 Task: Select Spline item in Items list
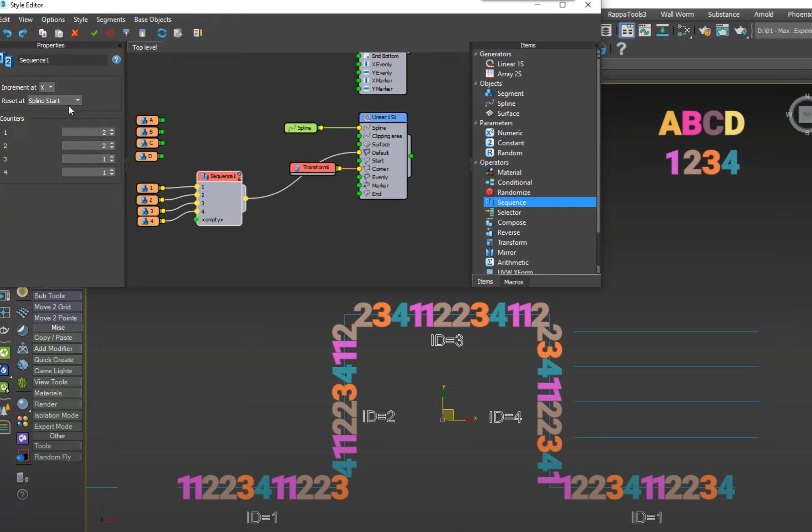[506, 104]
